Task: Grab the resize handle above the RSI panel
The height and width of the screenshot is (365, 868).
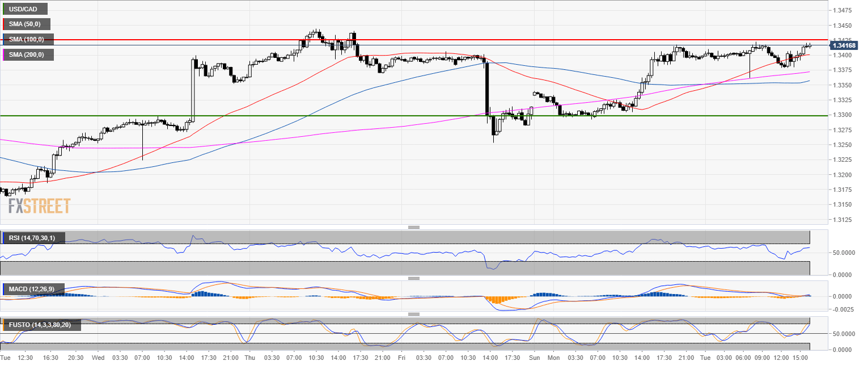Action: 414,227
